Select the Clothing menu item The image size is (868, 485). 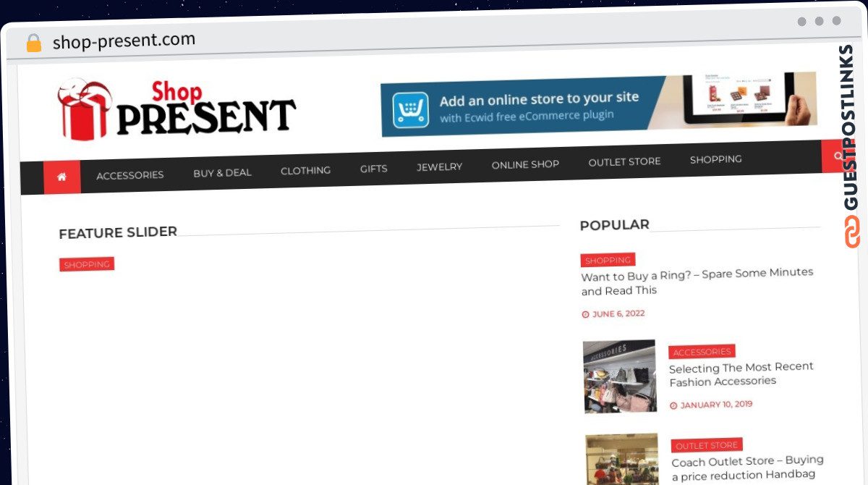click(305, 171)
